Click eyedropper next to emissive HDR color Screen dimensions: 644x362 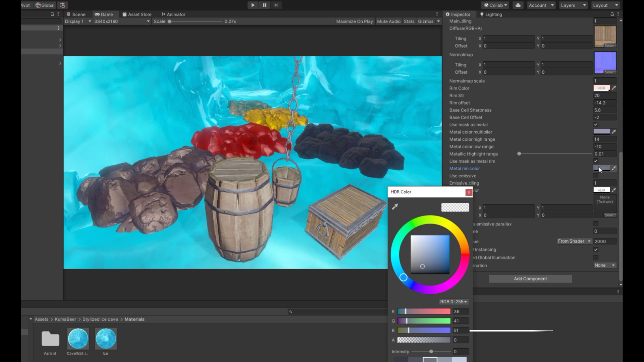pos(614,190)
